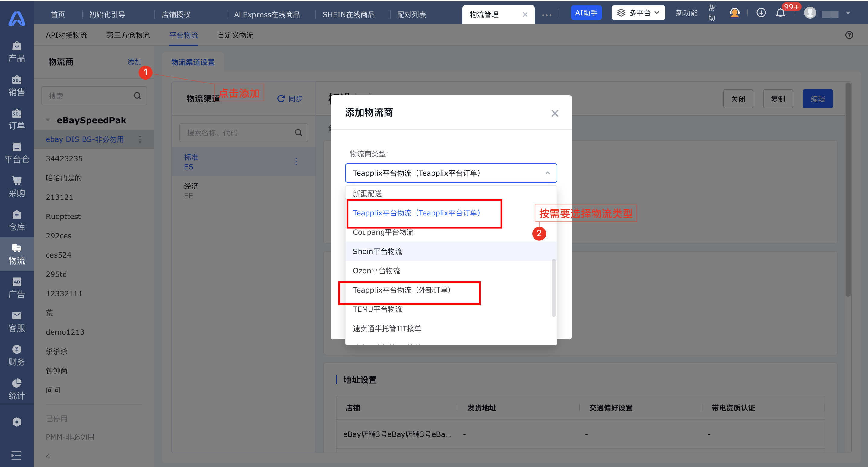This screenshot has width=868, height=467.
Task: Switch to 自定义物流 tab
Action: coord(236,35)
